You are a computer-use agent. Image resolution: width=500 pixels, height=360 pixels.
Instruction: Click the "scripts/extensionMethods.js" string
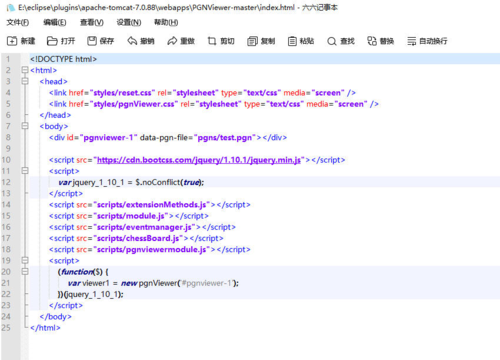pos(152,205)
